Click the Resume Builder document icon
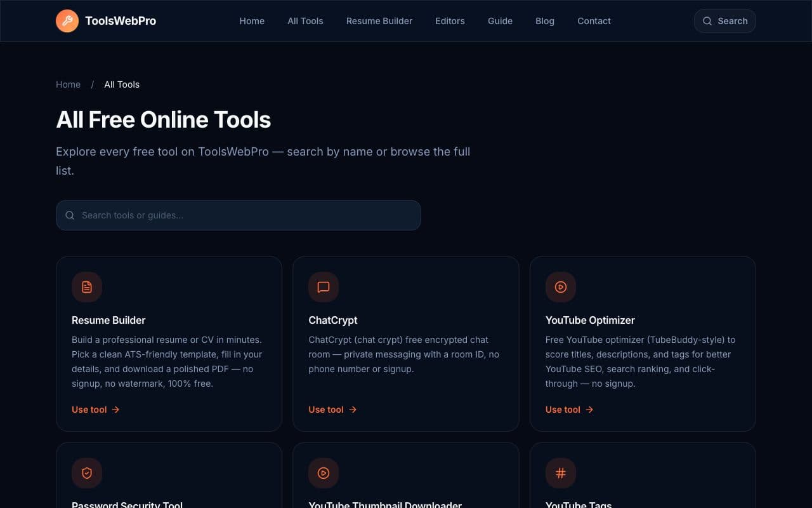Screen dimensions: 812x508 87,287
